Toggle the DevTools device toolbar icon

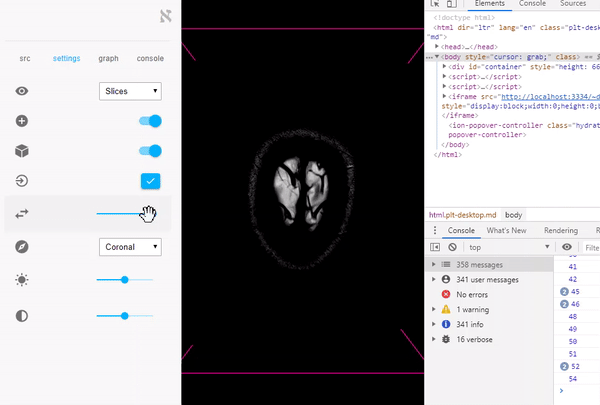[452, 3]
